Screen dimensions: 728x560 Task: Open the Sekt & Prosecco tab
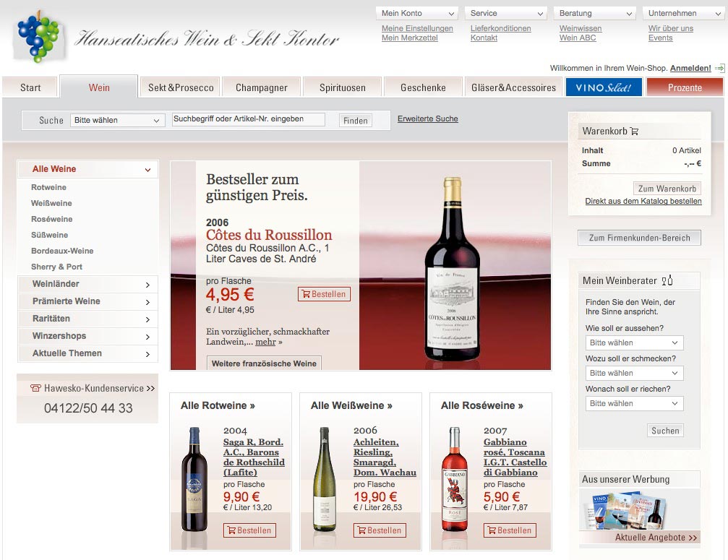[181, 87]
